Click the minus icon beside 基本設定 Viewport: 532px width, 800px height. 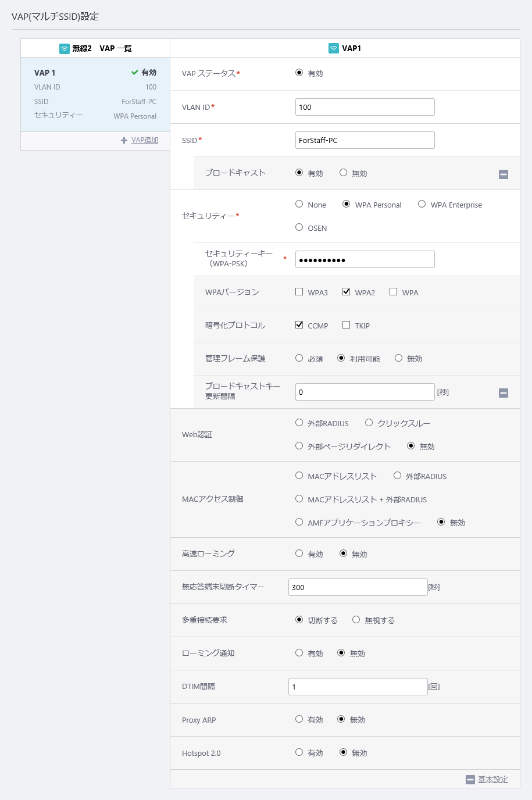point(470,780)
